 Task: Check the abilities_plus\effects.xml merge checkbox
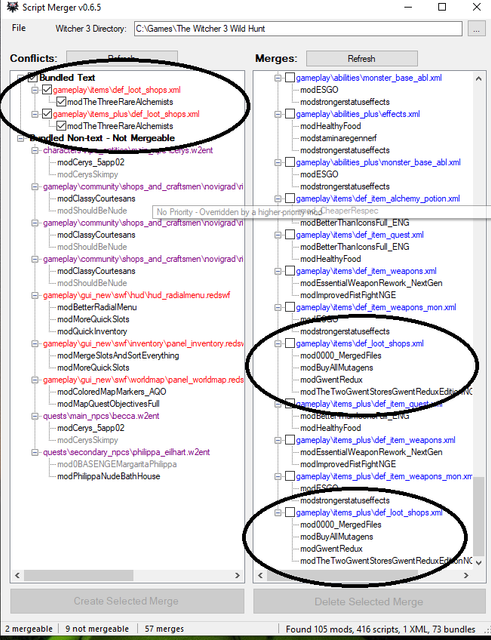pyautogui.click(x=290, y=114)
